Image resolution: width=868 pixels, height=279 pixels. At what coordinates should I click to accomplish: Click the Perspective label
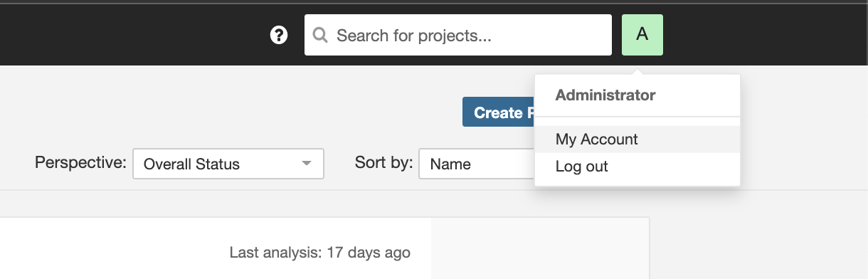pyautogui.click(x=80, y=162)
